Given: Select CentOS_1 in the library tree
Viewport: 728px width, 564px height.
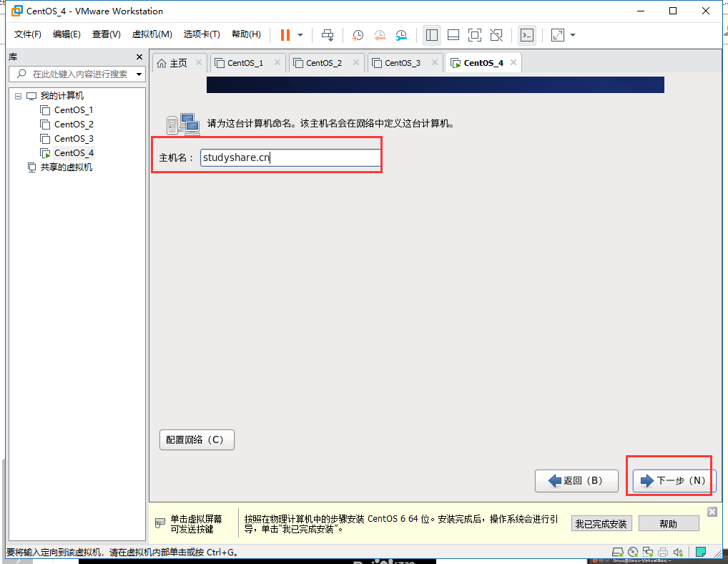Looking at the screenshot, I should click(74, 110).
